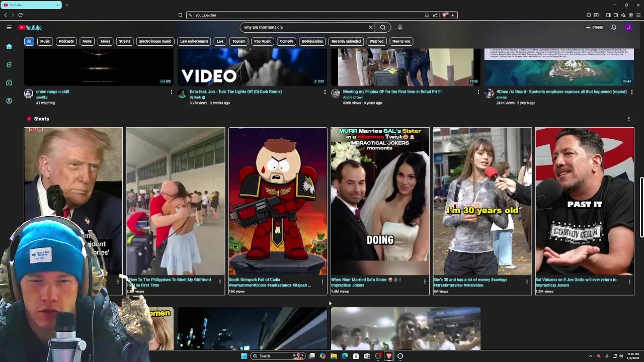Open Subscriptions in the mini sidebar
The height and width of the screenshot is (362, 644).
point(9,83)
